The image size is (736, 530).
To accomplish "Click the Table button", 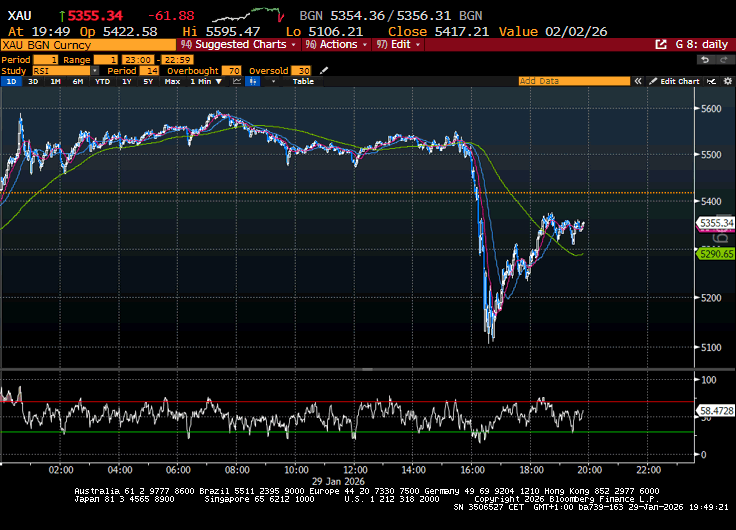I will point(303,82).
